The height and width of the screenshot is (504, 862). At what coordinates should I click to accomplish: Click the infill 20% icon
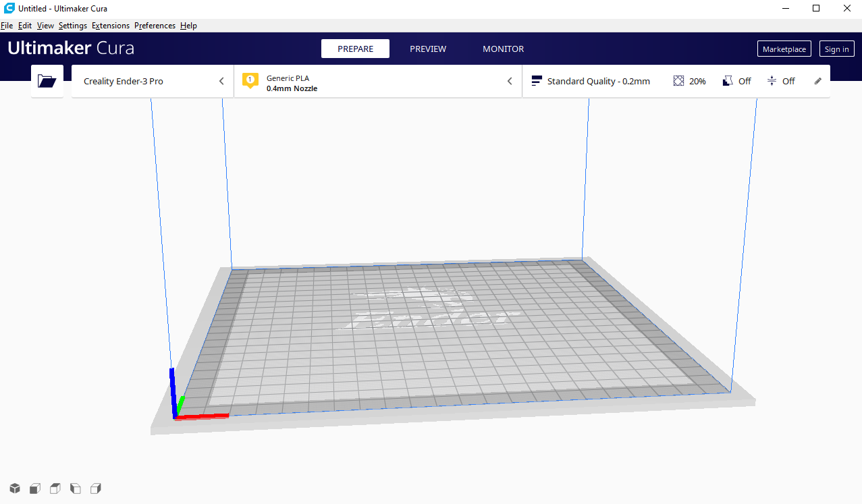(x=679, y=81)
